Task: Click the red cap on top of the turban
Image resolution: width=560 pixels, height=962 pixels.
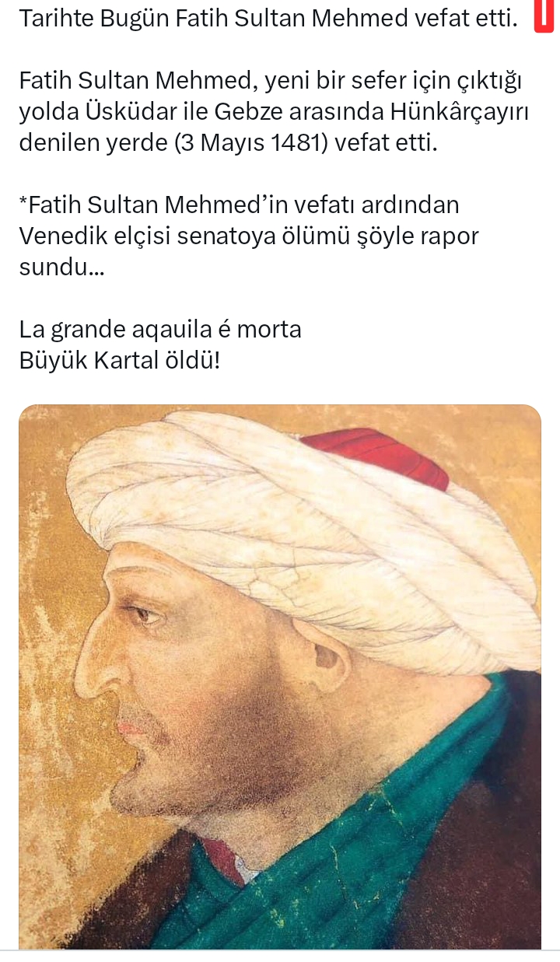Action: [x=379, y=455]
